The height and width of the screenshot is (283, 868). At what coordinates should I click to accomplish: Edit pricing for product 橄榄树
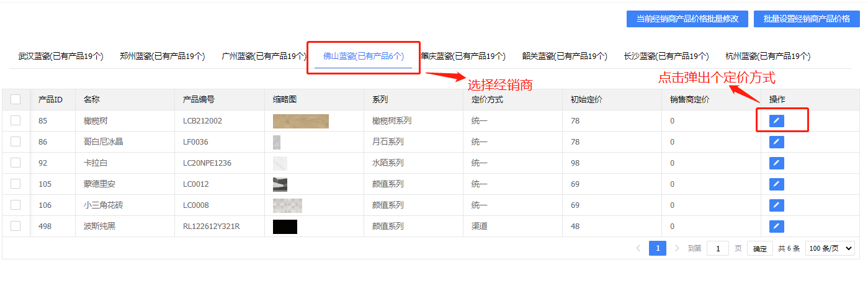click(x=776, y=121)
